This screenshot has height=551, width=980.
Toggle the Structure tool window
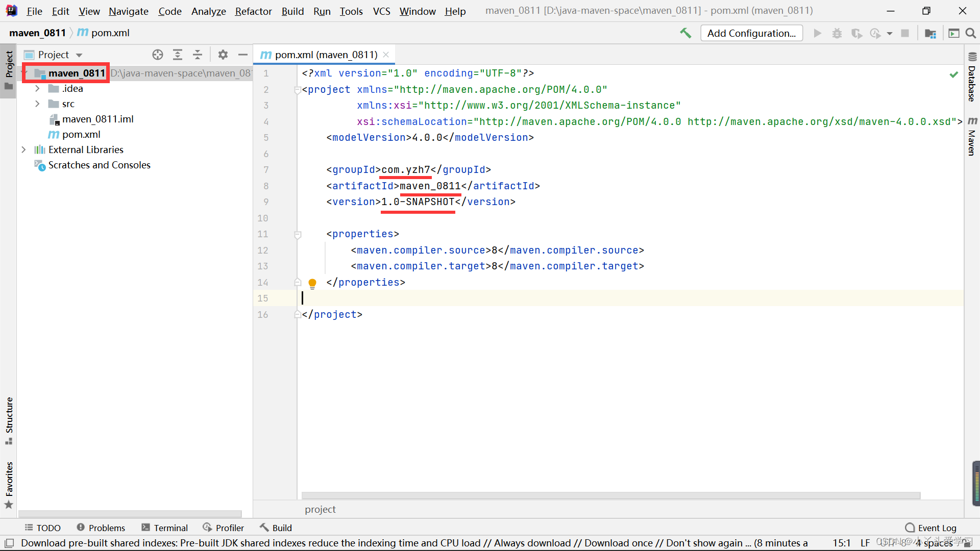9,420
